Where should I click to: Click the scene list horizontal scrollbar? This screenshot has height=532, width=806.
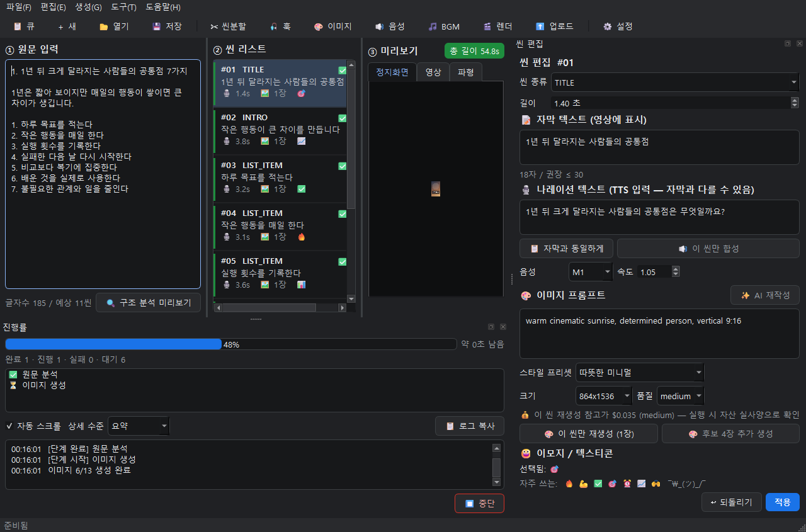tap(280, 308)
